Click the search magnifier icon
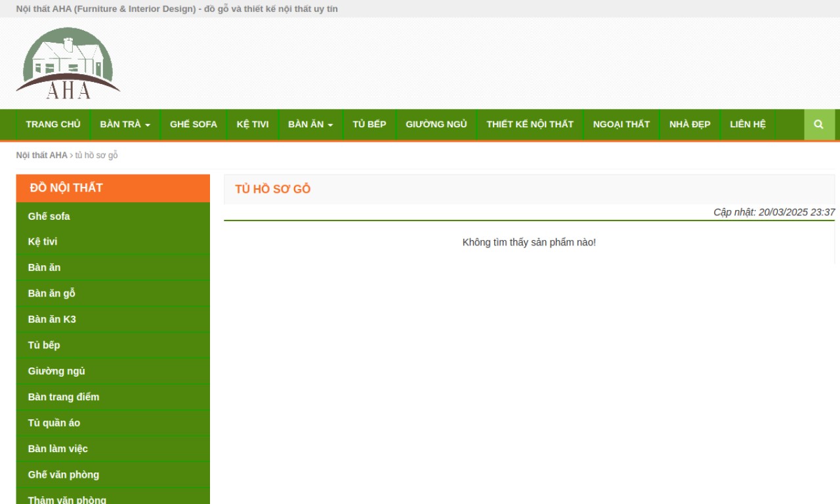The image size is (840, 504). click(819, 124)
